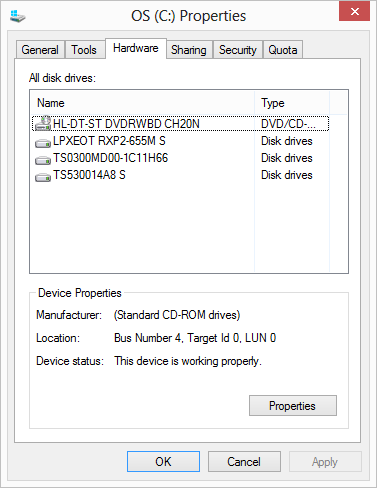Image resolution: width=377 pixels, height=488 pixels.
Task: Close the OS (C:) Properties window
Action: click(354, 11)
